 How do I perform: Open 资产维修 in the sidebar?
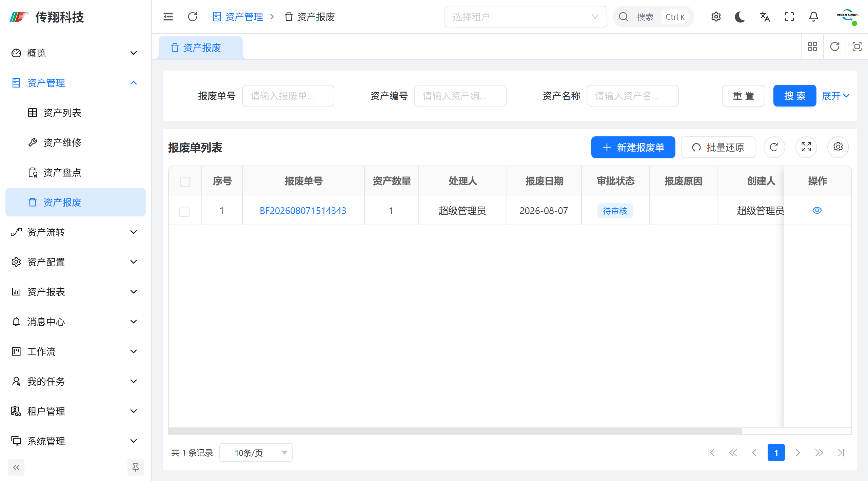75,142
